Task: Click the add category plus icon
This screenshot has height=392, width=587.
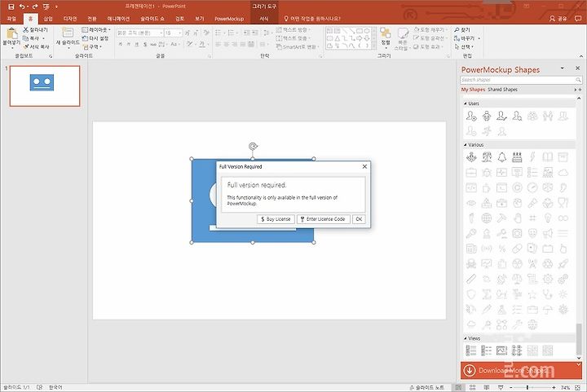Action: pyautogui.click(x=580, y=90)
